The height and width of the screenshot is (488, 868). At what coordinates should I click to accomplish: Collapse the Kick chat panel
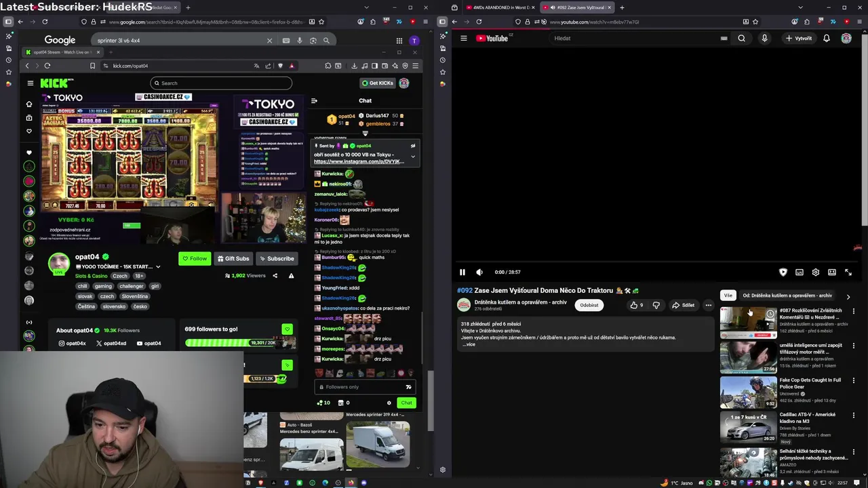pos(314,100)
